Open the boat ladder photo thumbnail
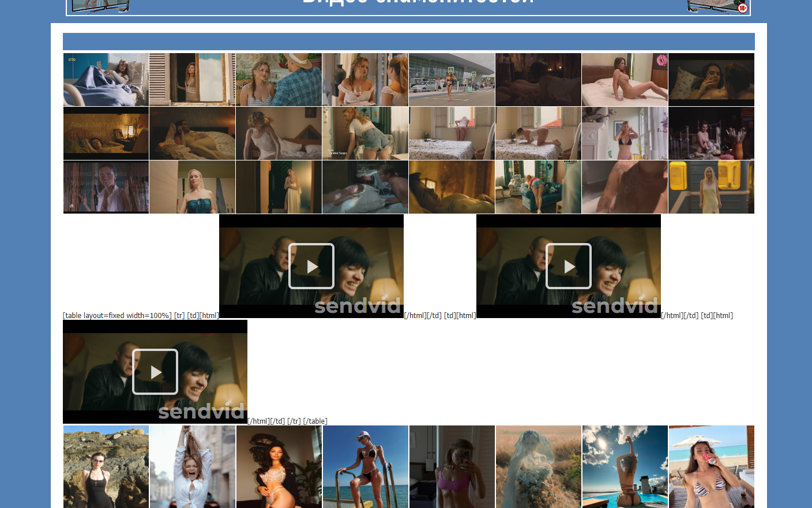Viewport: 812px width, 508px height. click(366, 466)
